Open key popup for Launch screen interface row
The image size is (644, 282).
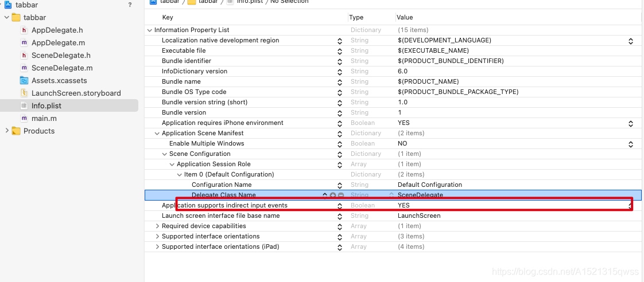click(340, 216)
